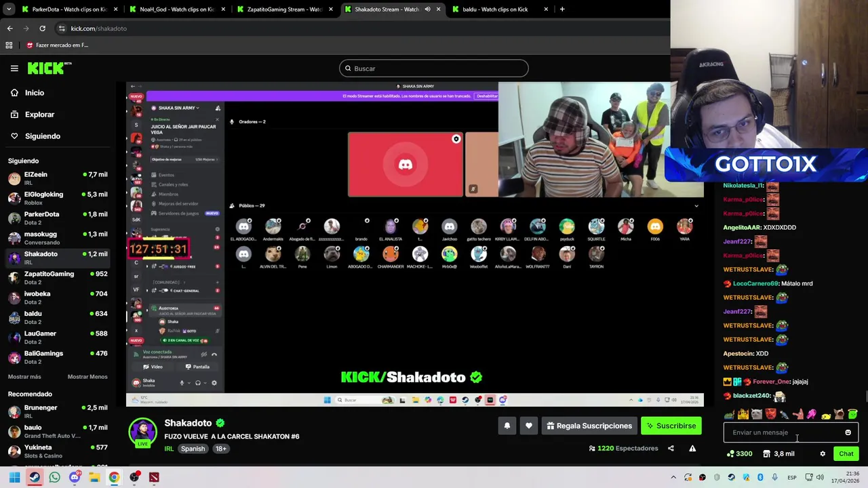Mute the Shakadoto Stream tab audio
868x488 pixels.
pyautogui.click(x=427, y=9)
